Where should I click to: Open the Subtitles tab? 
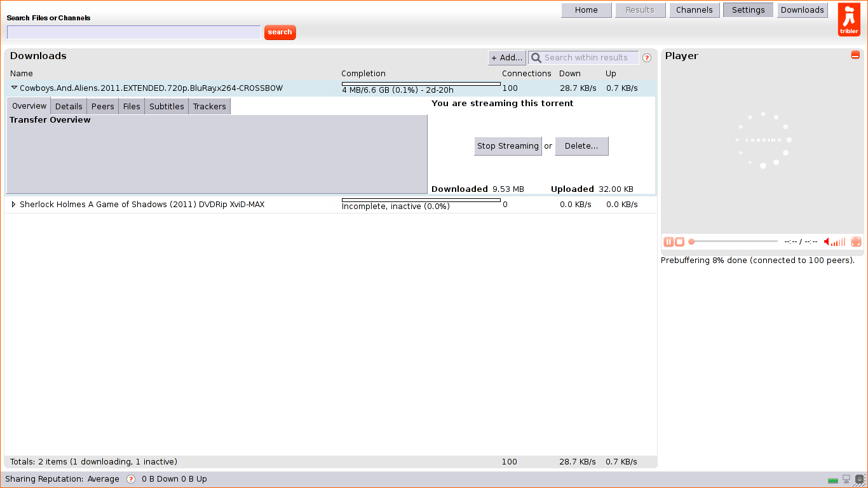point(166,106)
